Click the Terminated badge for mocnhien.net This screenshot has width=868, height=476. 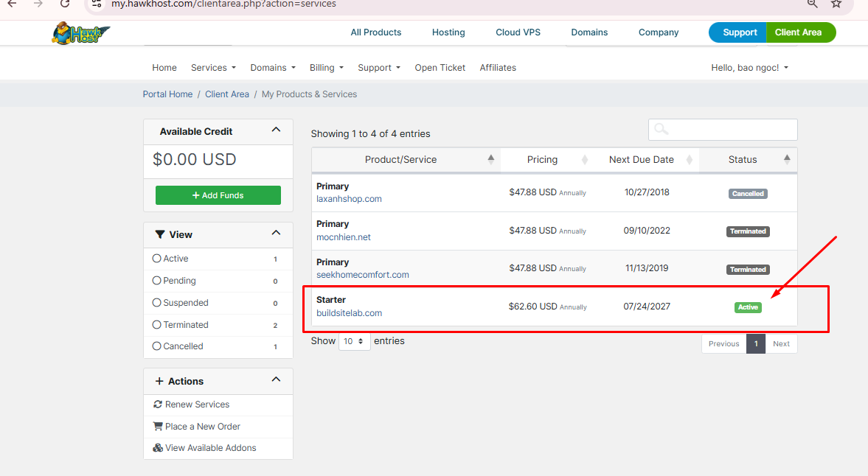coord(747,231)
